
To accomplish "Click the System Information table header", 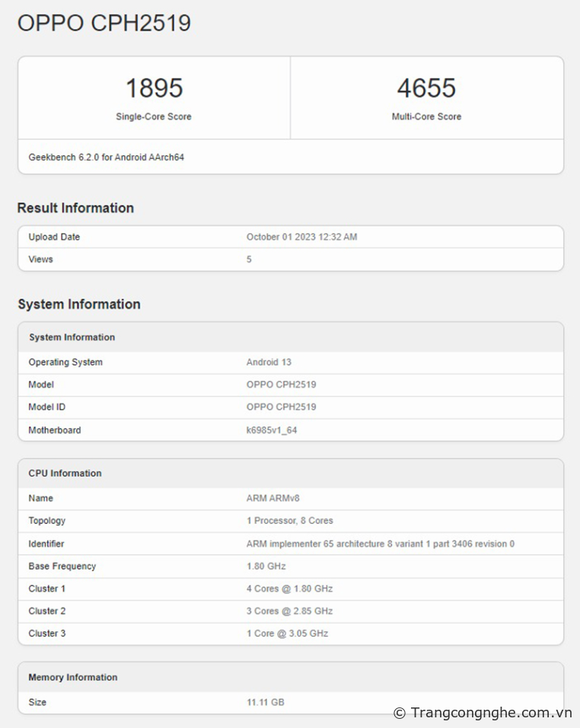I will (x=72, y=337).
